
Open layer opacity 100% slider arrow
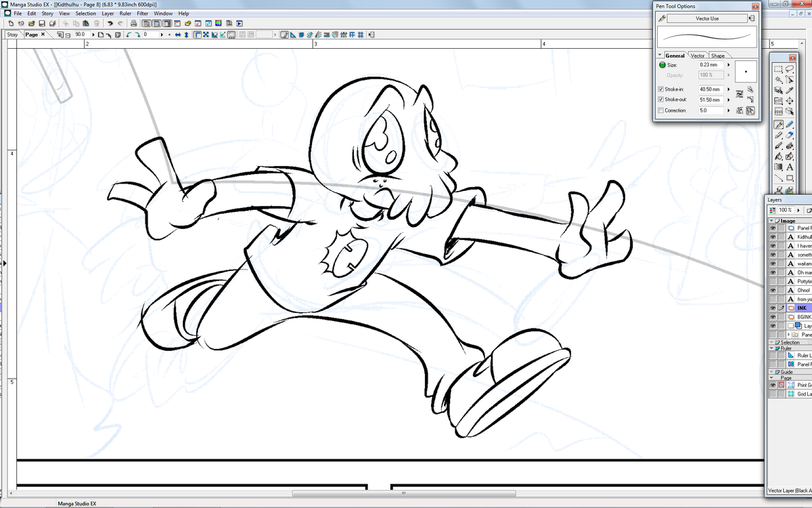(x=797, y=210)
